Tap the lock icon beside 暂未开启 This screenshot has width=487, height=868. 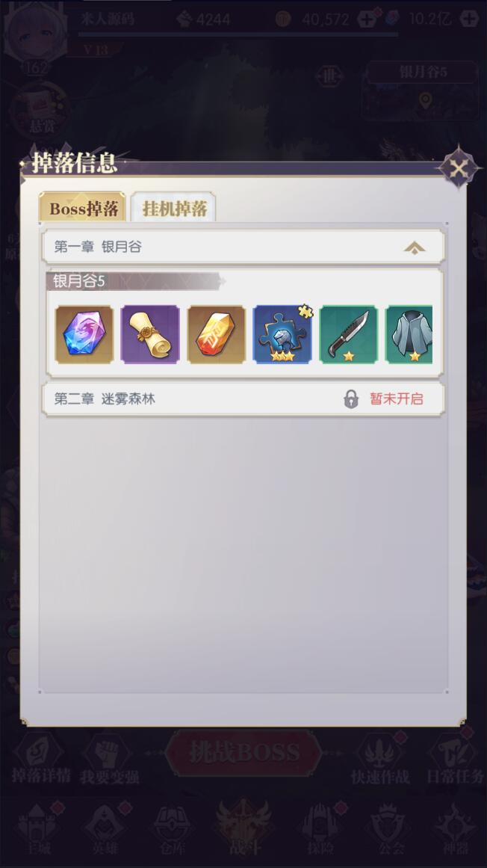(x=351, y=399)
